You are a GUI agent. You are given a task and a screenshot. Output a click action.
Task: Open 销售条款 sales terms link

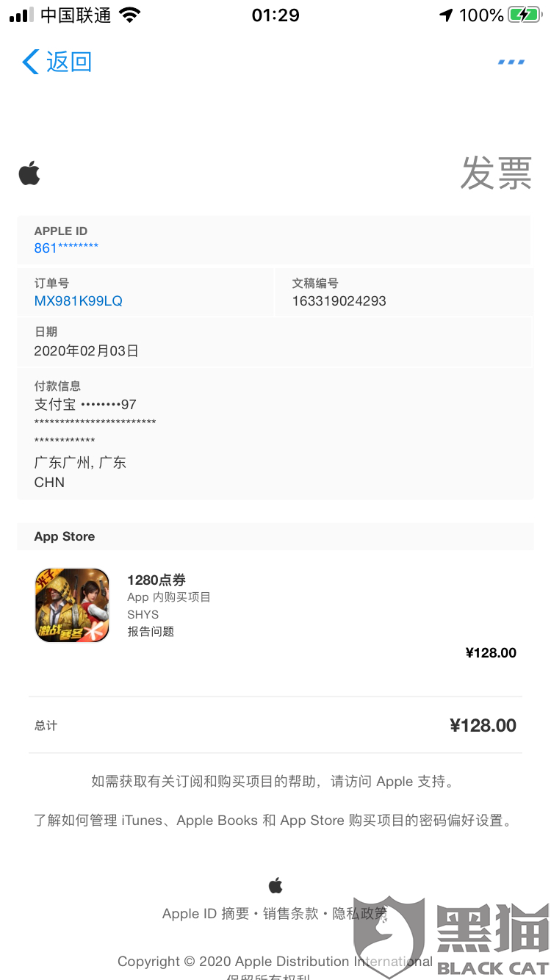291,914
